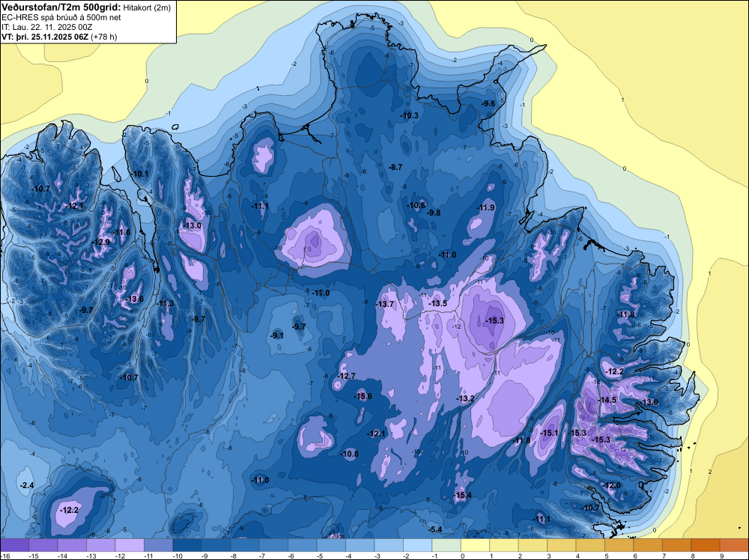Click the legend scale label '-10'
Screen dimensions: 749x560
178,556
